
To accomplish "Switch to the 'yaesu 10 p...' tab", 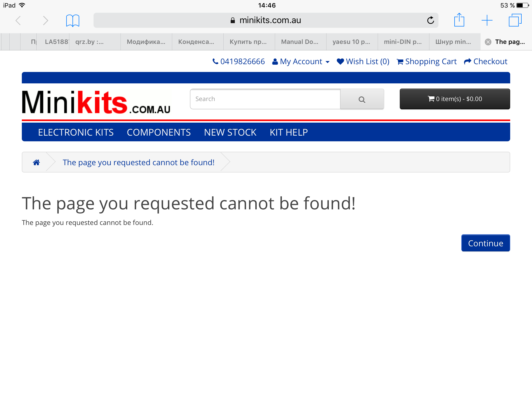I will (352, 42).
